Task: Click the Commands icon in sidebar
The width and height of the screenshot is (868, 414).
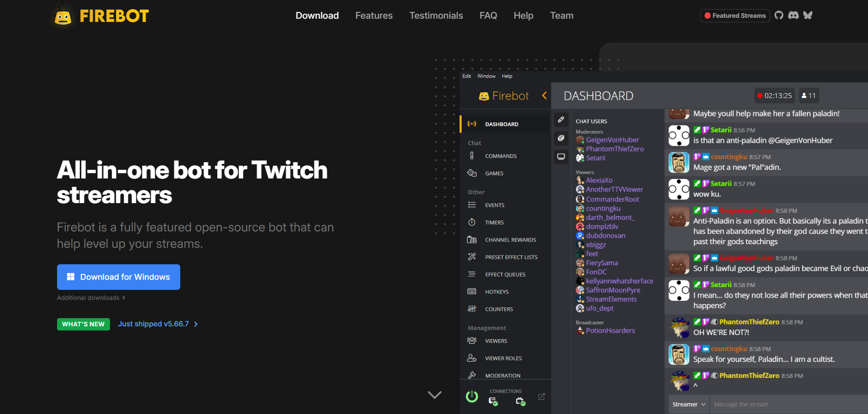Action: click(472, 156)
